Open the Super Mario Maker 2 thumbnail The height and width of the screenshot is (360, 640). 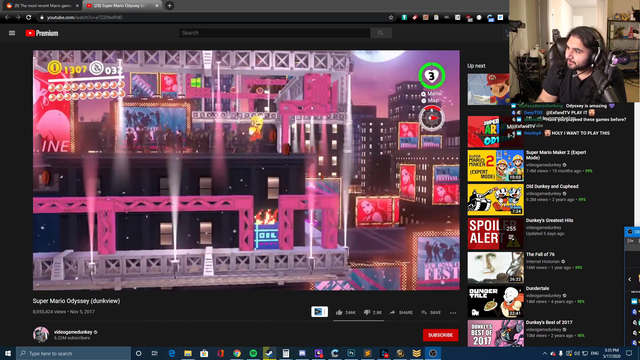pyautogui.click(x=496, y=165)
